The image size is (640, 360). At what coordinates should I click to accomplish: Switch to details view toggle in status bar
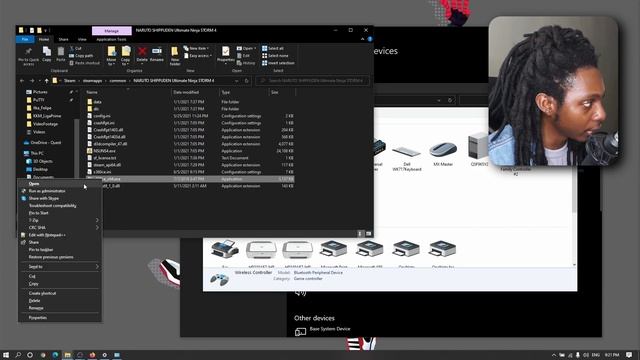360,233
